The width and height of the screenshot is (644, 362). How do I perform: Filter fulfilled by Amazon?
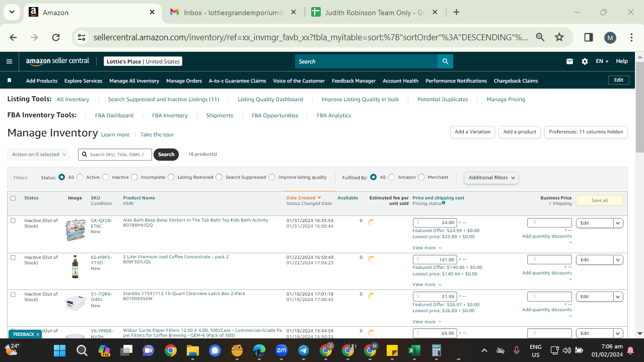[392, 177]
